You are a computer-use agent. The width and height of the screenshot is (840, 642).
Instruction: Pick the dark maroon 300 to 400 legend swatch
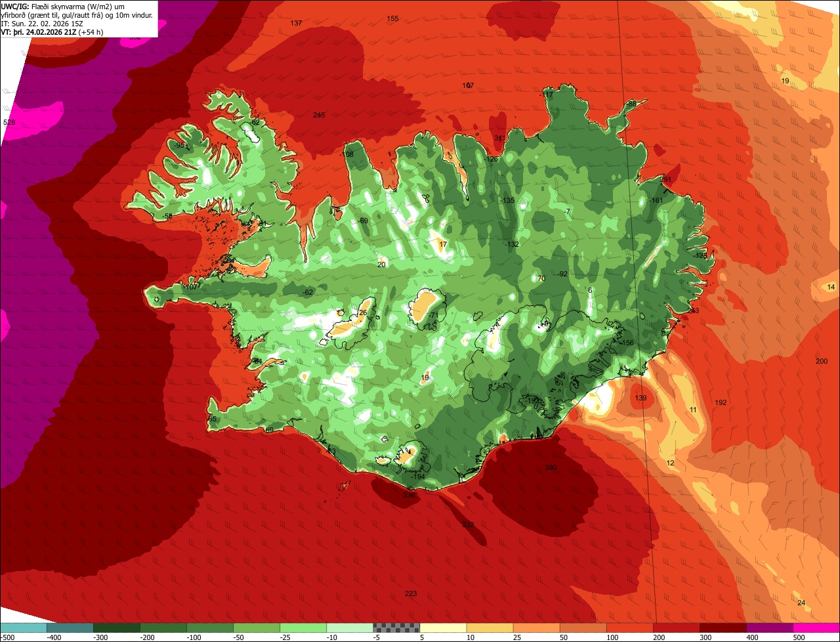coord(723,627)
